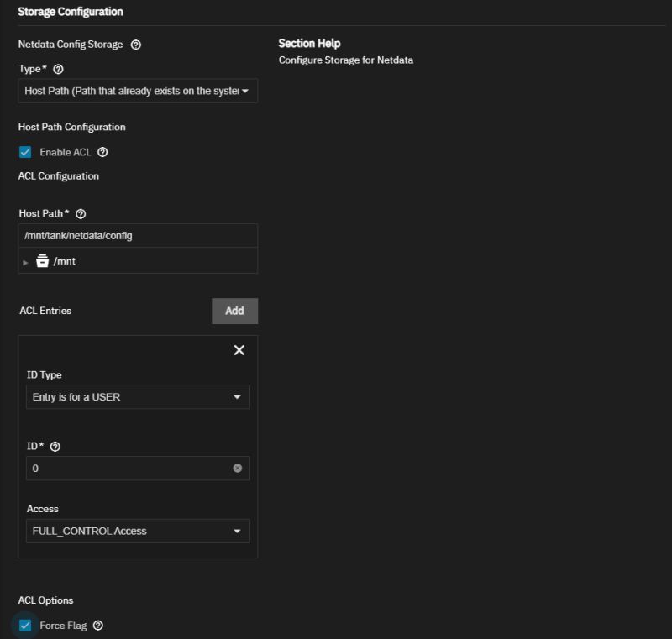Open help for Netdata Config Storage
672x639 pixels.
pos(136,45)
